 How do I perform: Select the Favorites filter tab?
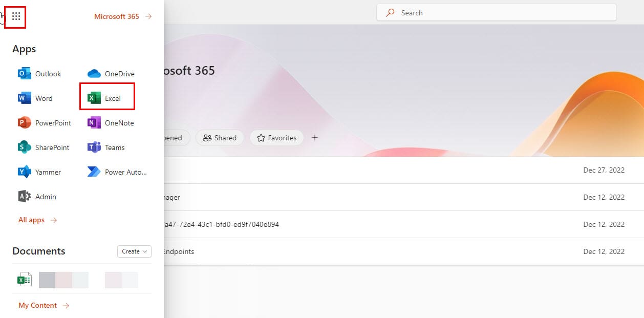[276, 138]
